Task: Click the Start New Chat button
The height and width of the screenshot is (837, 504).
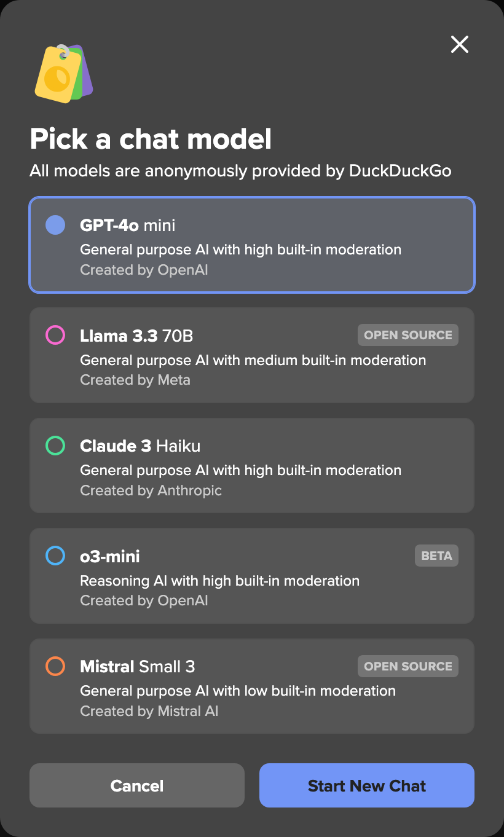Action: coord(366,785)
